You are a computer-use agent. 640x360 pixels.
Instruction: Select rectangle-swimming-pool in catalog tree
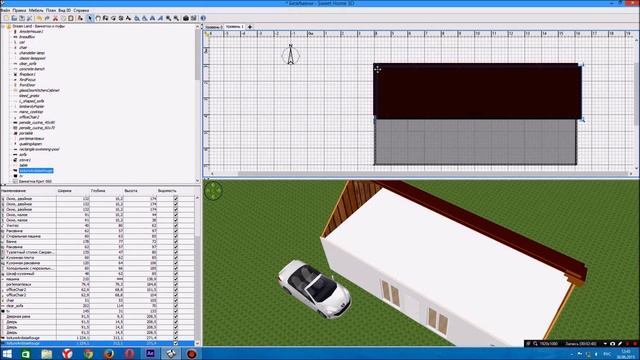point(39,149)
